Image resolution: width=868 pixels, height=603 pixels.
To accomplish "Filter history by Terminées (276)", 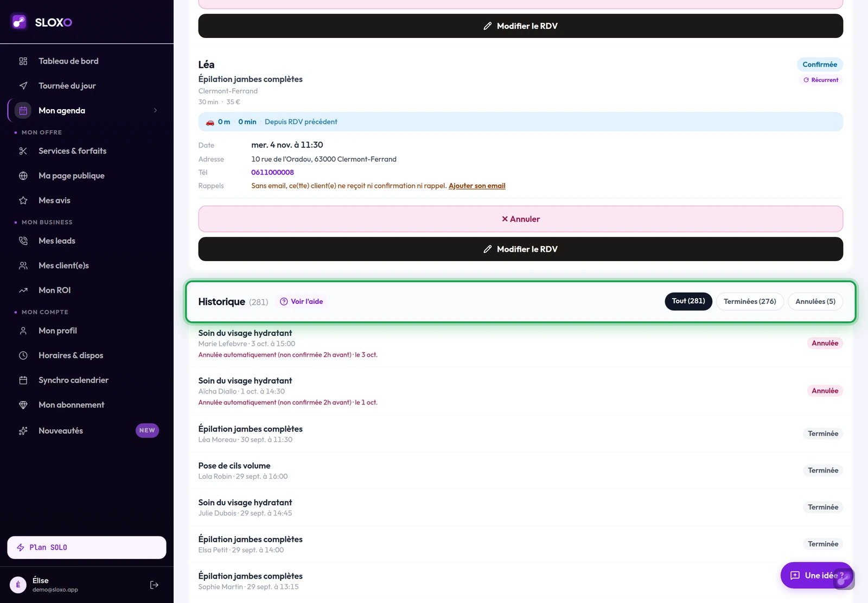I will tap(750, 301).
